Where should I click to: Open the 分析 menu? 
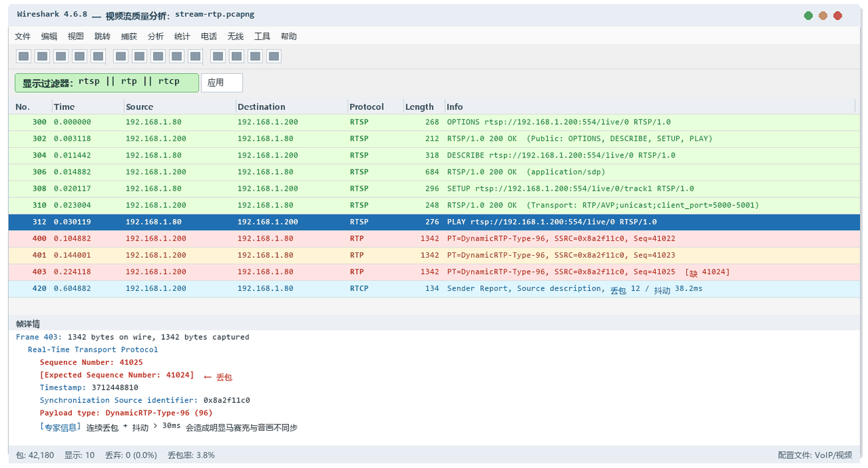click(x=155, y=37)
